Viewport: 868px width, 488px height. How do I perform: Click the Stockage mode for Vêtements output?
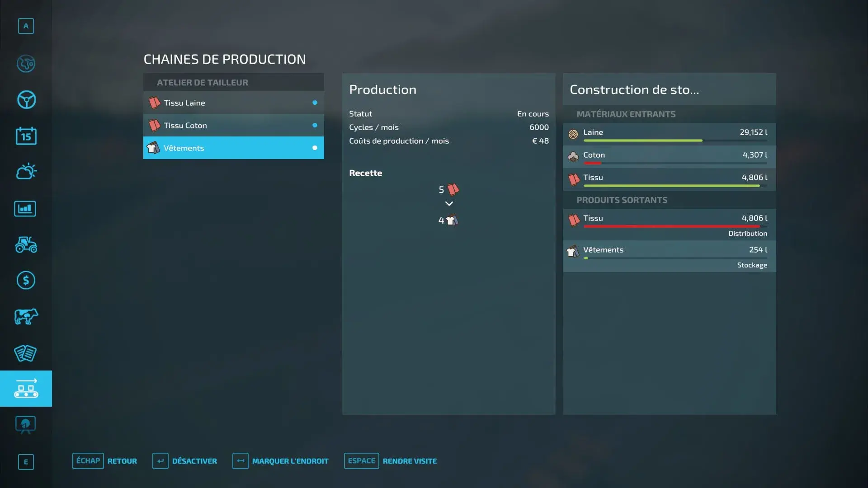[752, 265]
